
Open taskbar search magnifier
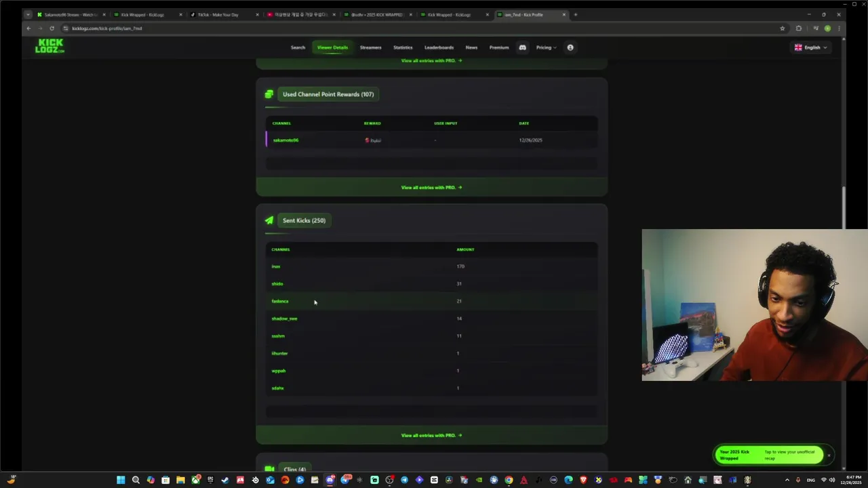coord(136,480)
